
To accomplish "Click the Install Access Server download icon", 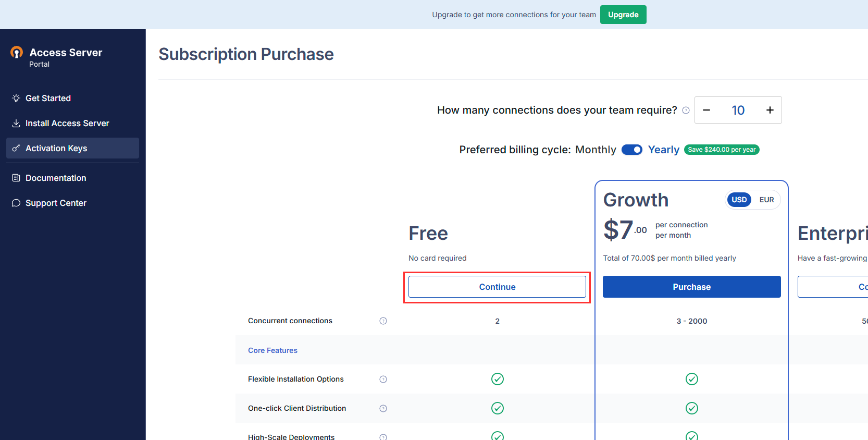I will [16, 123].
